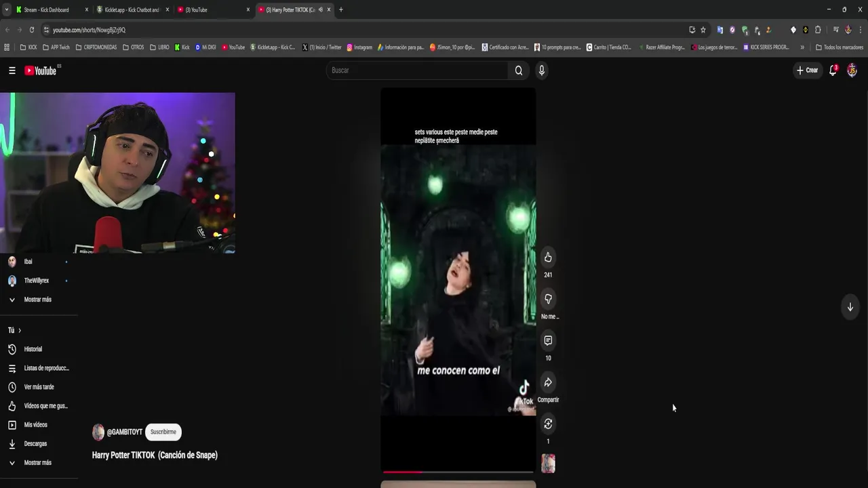
Task: Click the Crear button
Action: coord(807,70)
